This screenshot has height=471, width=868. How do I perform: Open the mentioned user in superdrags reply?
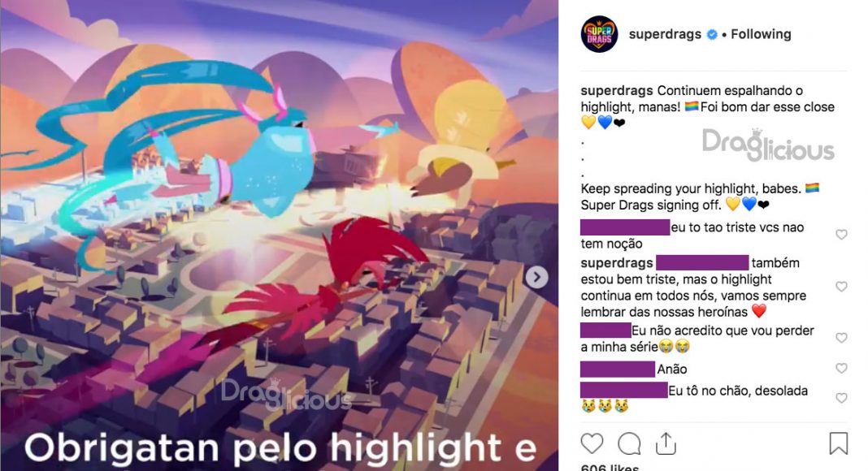coord(702,262)
